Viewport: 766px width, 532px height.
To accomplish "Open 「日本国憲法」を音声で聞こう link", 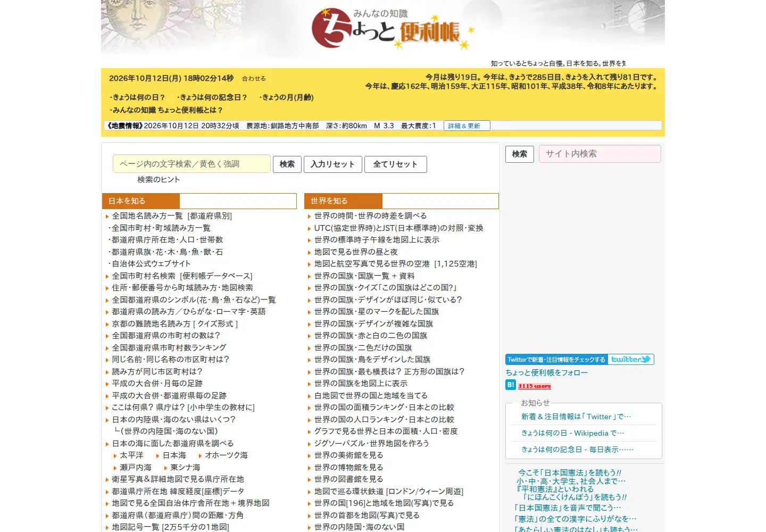I will [x=568, y=508].
